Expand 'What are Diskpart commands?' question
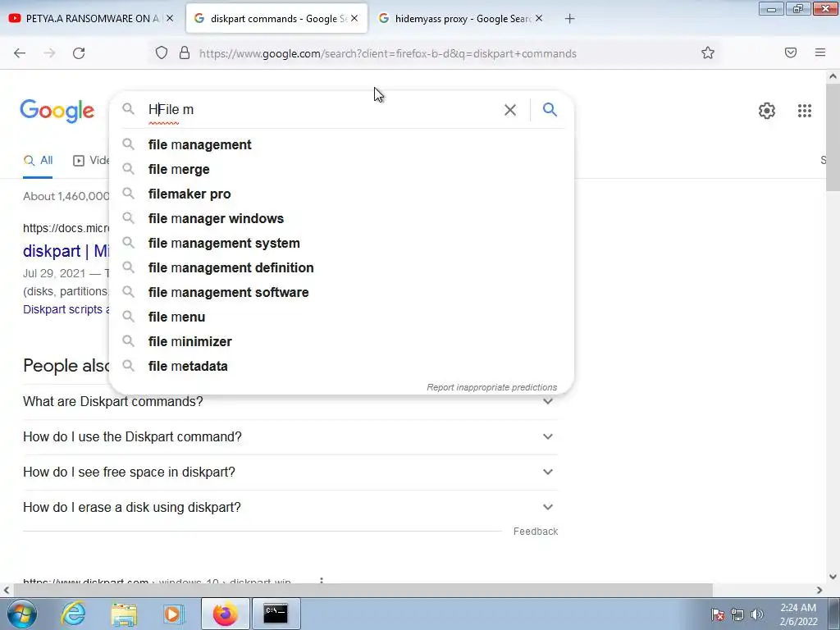Screen dimensions: 840x630 [290, 402]
